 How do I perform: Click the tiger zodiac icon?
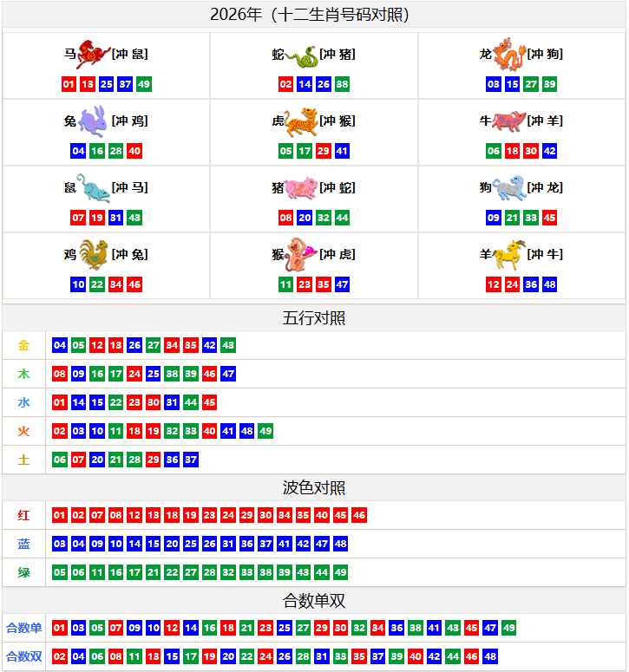(x=301, y=121)
